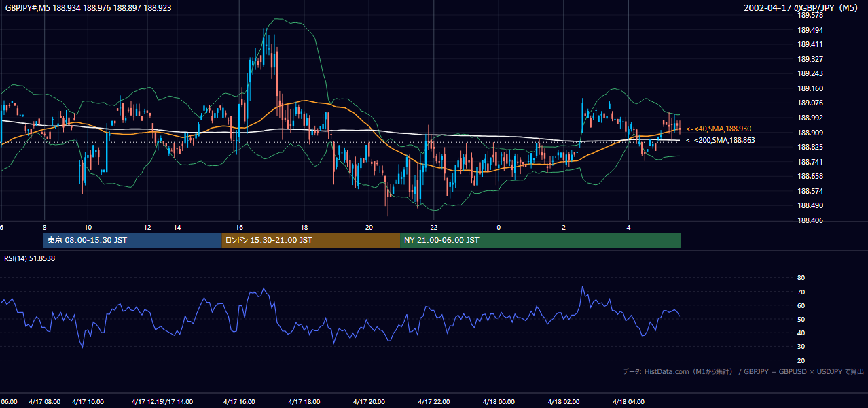
Task: Click the RSI scale value 50
Action: [801, 319]
